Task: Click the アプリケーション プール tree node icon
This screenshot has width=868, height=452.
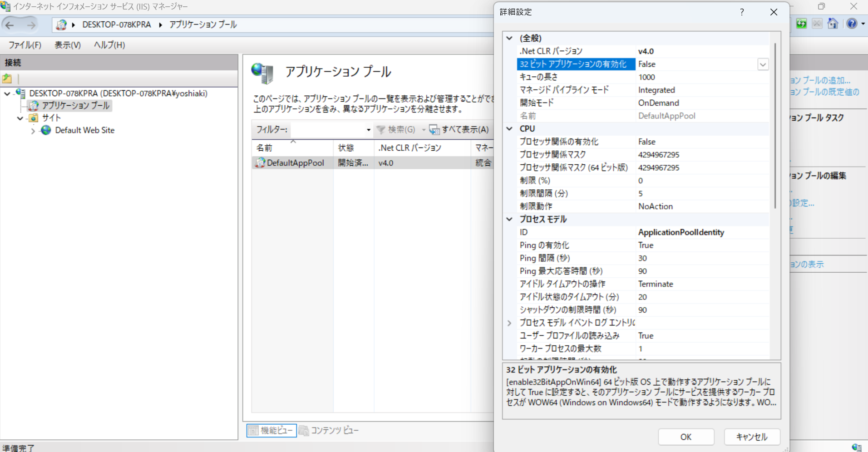Action: point(33,106)
